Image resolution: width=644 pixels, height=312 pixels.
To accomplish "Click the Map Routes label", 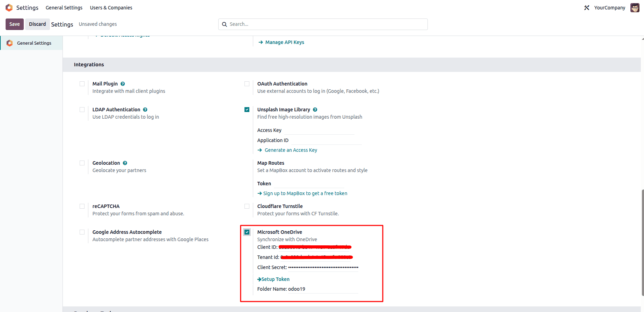I will coord(271,163).
